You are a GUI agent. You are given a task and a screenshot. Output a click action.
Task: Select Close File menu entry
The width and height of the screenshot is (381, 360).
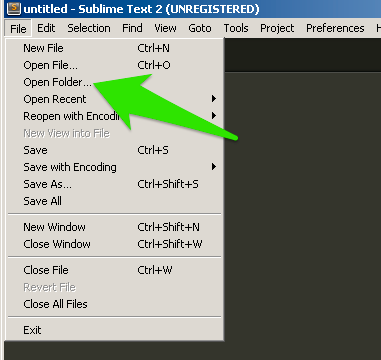[114, 270]
